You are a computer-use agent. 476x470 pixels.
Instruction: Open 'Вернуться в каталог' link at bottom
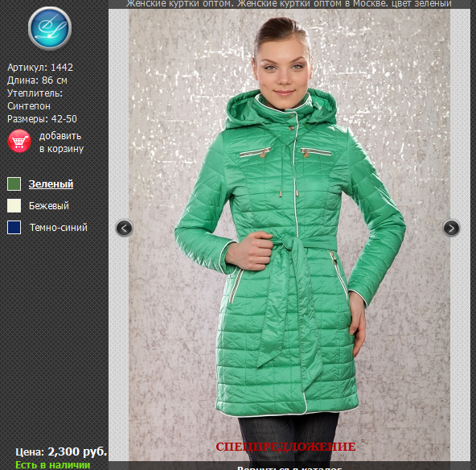pyautogui.click(x=289, y=468)
